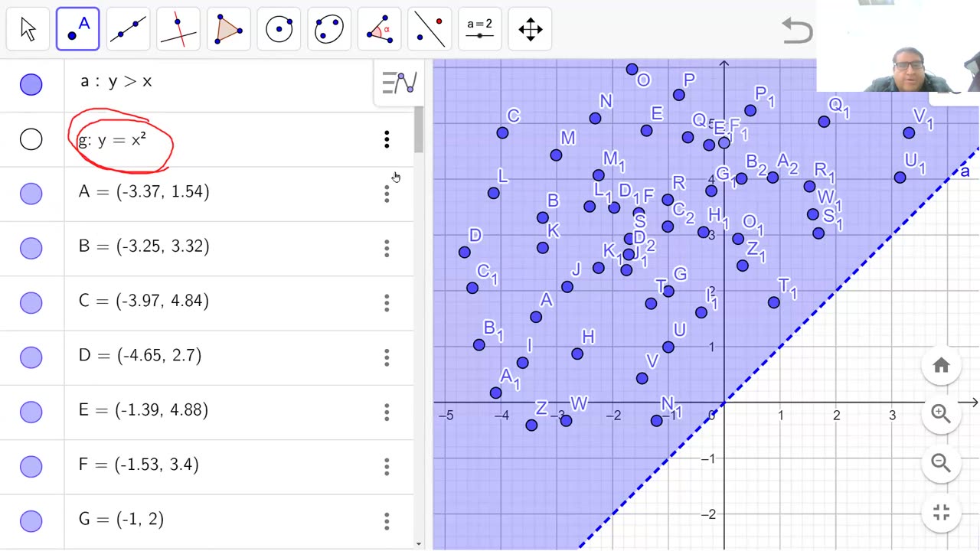Click point W on the graph

tap(566, 420)
